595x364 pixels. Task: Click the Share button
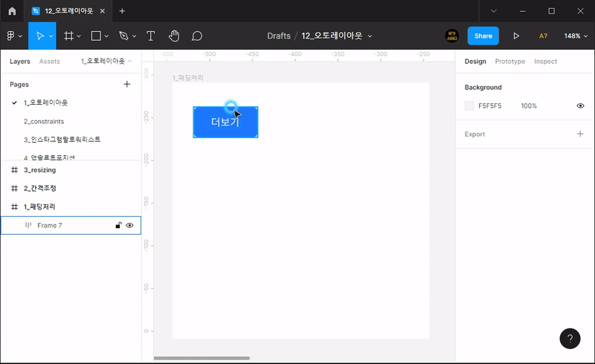pyautogui.click(x=483, y=36)
